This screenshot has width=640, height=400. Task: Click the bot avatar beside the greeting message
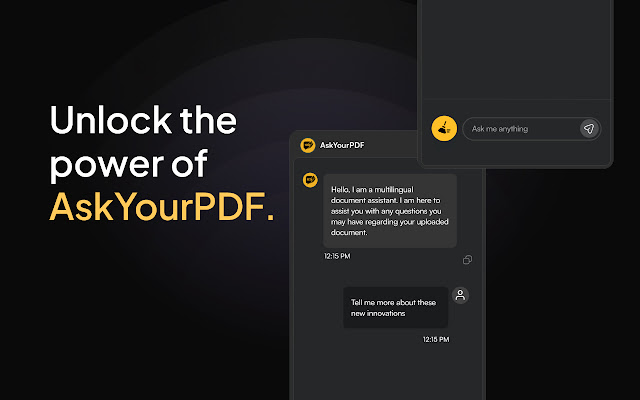click(309, 180)
